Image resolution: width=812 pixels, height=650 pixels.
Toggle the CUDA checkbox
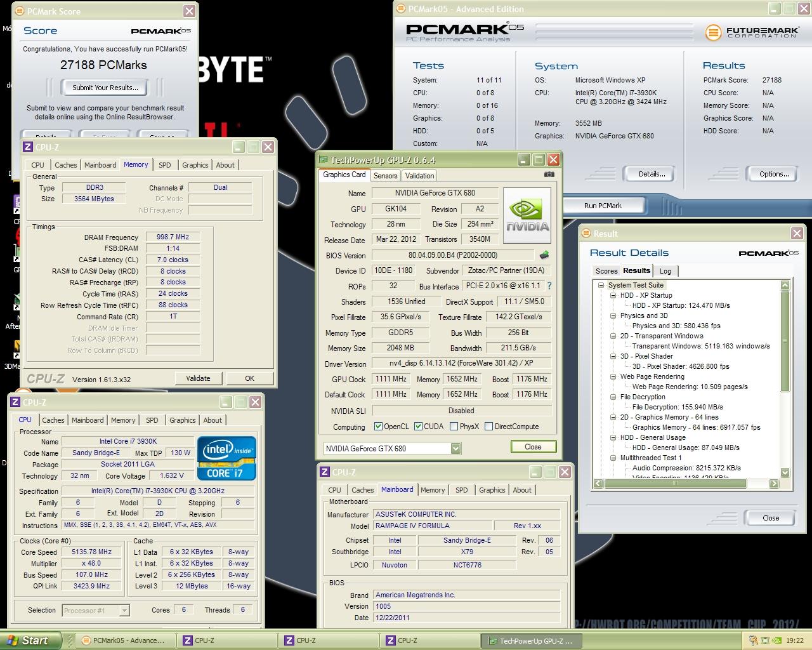418,427
